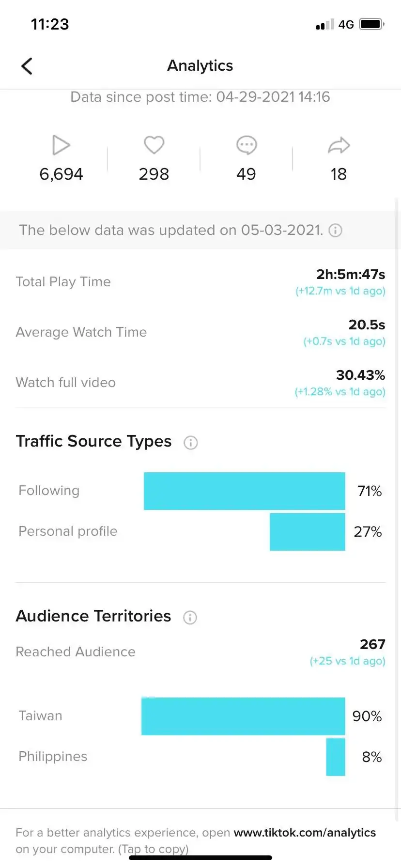Image resolution: width=401 pixels, height=868 pixels.
Task: Tap the Watch full video percentage
Action: (360, 375)
